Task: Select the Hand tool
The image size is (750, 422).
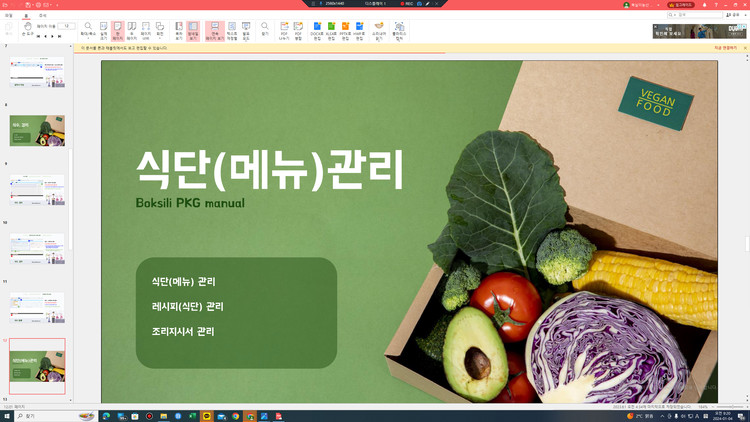Action: pos(27,30)
